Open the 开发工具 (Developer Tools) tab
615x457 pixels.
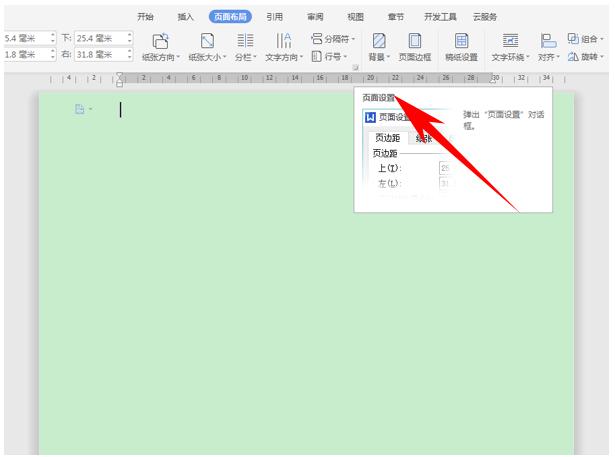pos(440,17)
